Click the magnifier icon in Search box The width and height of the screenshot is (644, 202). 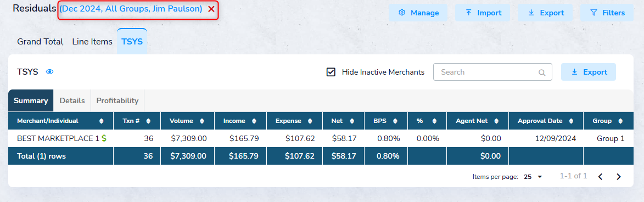coord(542,72)
